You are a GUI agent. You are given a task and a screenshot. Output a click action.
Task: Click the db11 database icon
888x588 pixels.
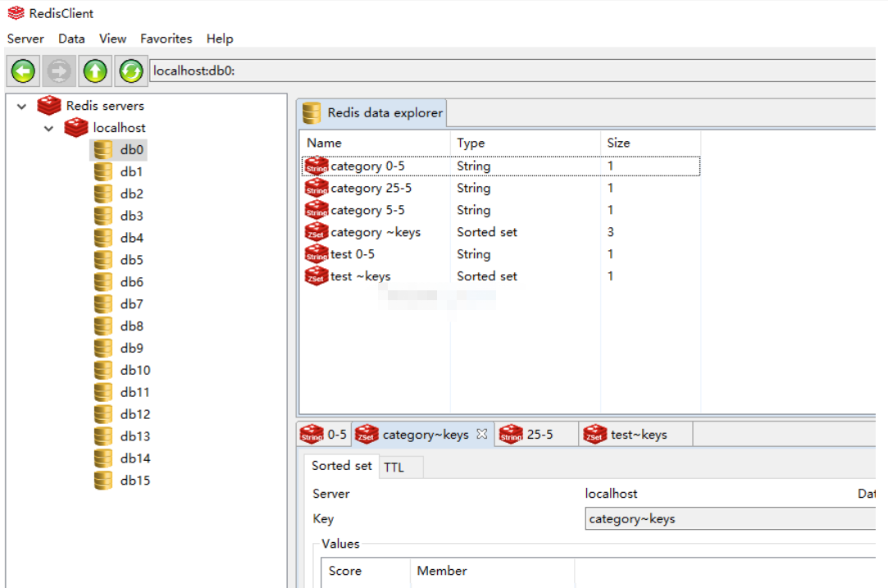click(103, 393)
